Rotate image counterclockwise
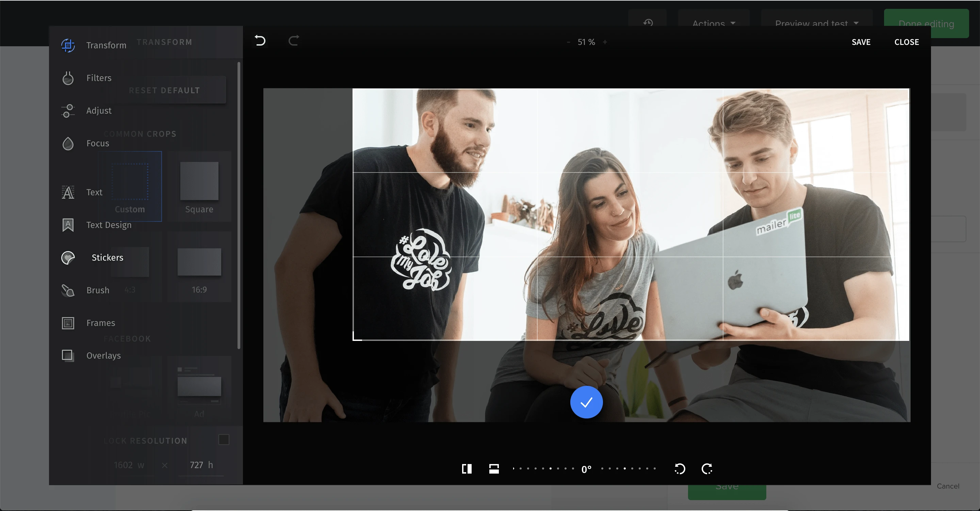 click(x=680, y=469)
